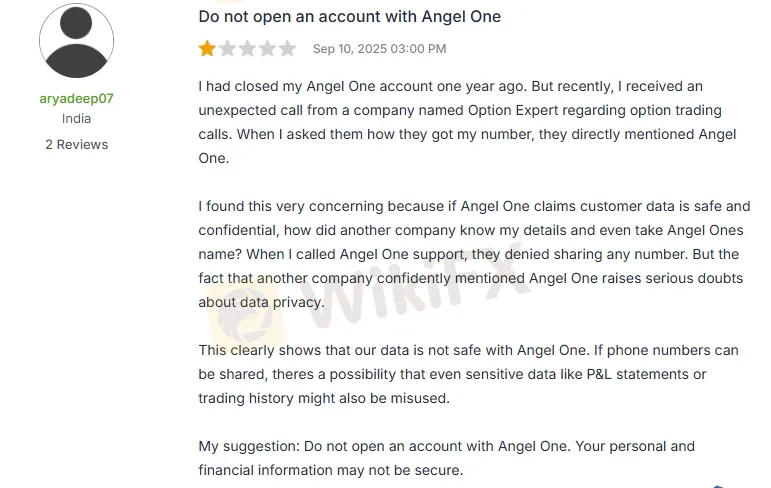Click the third grey rating star
This screenshot has height=488, width=771.
pyautogui.click(x=247, y=49)
